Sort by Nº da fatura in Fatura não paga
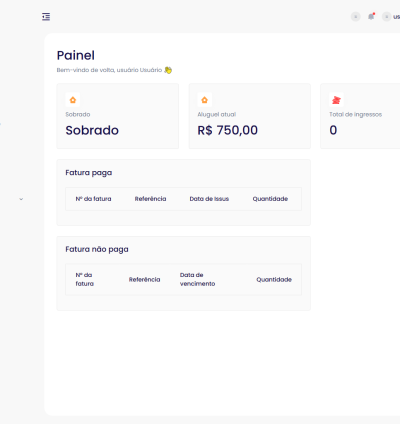Screen dimensions: 400x424 click(x=84, y=279)
